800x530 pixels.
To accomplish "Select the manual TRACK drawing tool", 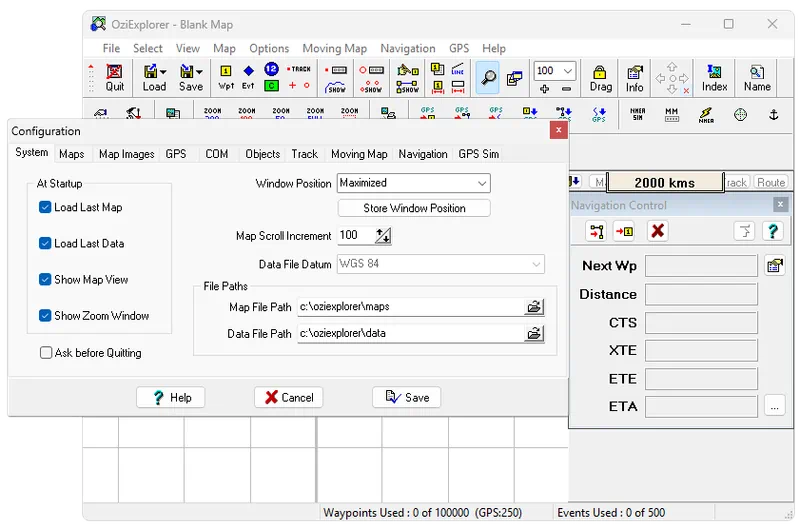I will tap(298, 69).
